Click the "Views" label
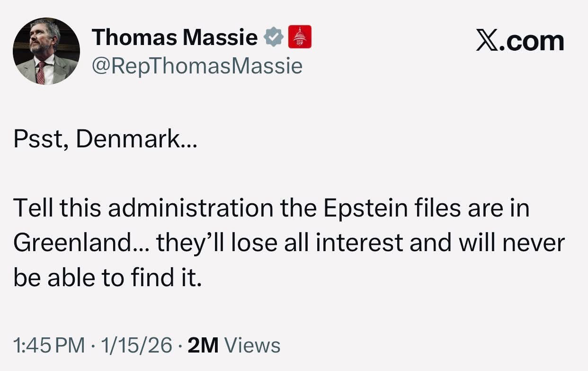Screen dimensions: 588x371 [x=252, y=346]
